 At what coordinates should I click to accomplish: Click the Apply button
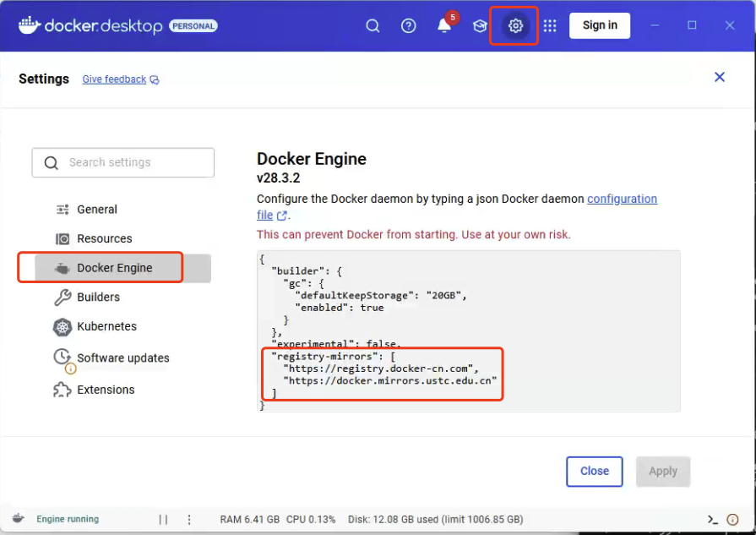click(663, 472)
